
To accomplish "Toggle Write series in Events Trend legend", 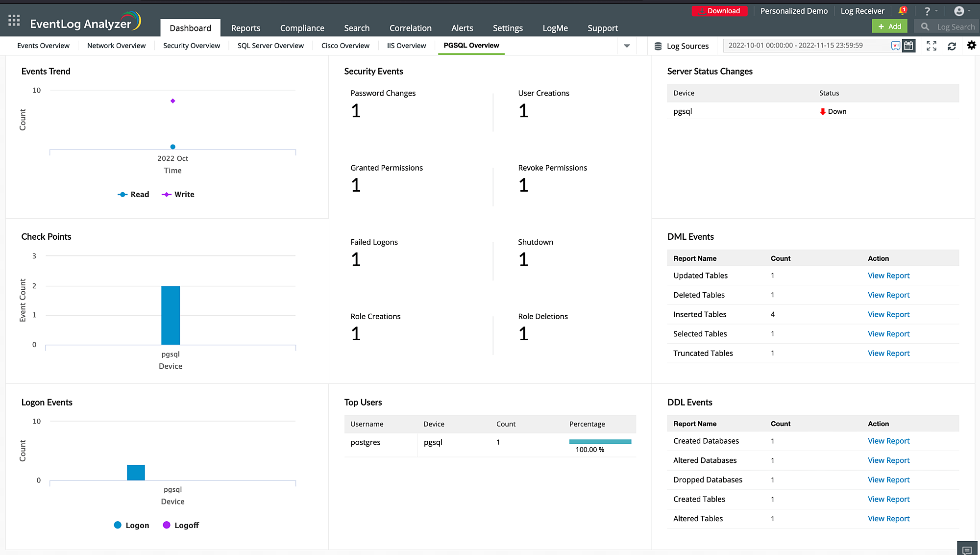I will [x=178, y=195].
